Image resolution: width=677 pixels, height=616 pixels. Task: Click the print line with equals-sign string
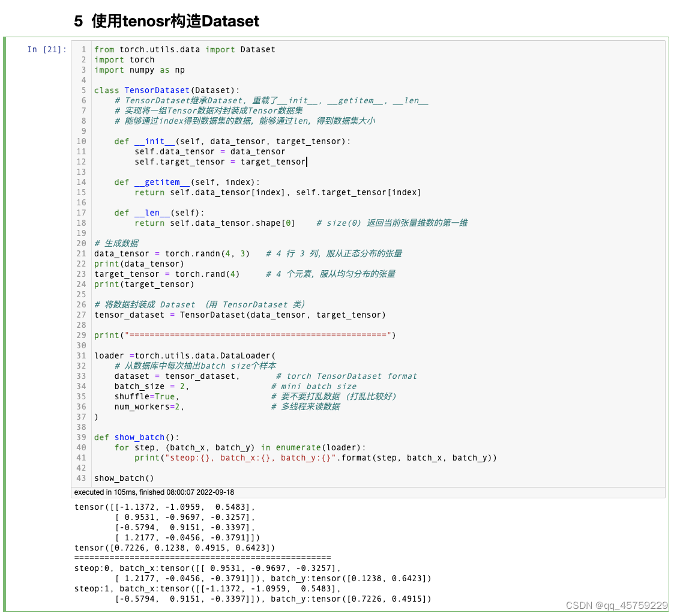[x=245, y=336]
